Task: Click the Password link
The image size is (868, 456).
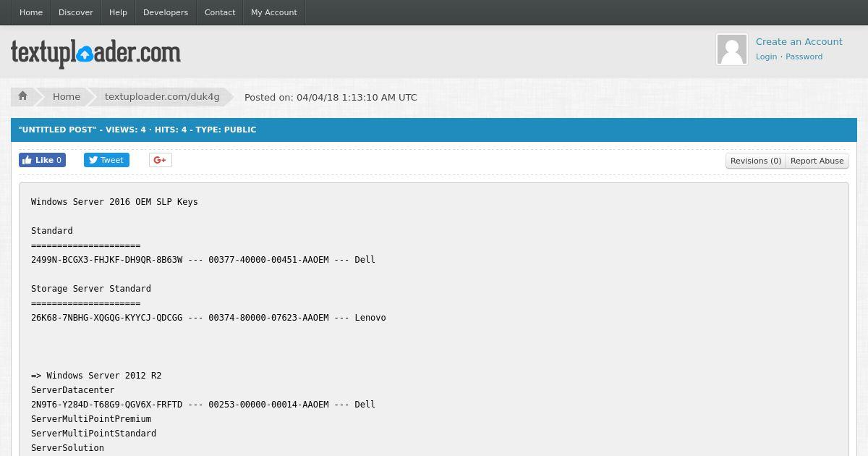Action: [x=804, y=56]
